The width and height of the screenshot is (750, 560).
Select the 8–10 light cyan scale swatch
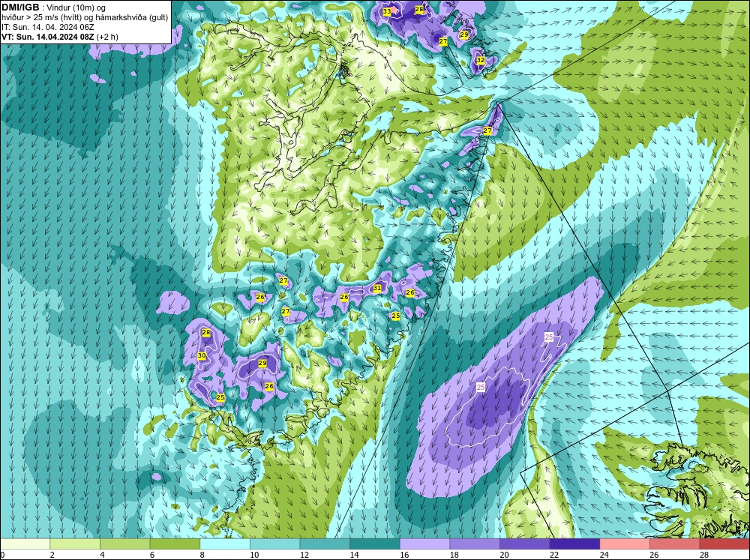point(225,544)
